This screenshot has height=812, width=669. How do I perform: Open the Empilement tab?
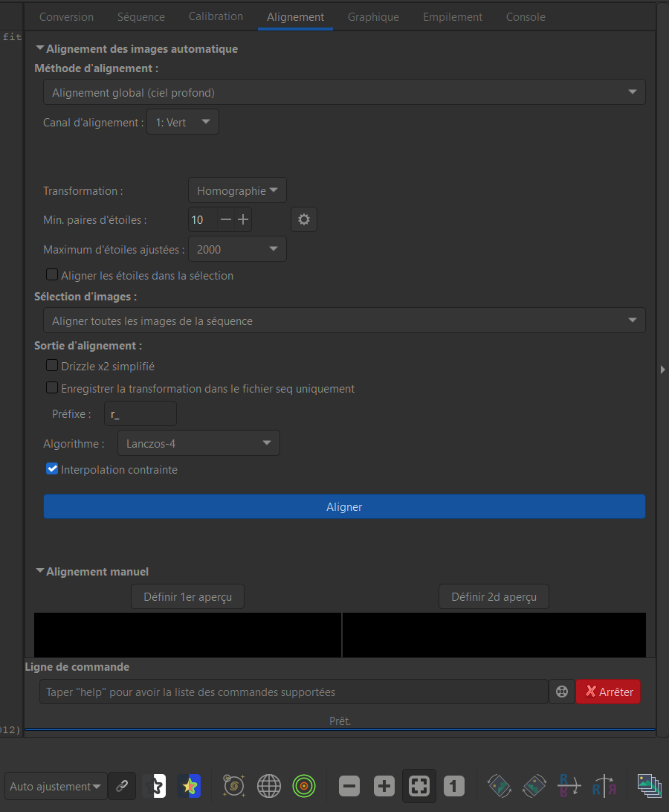tap(453, 17)
